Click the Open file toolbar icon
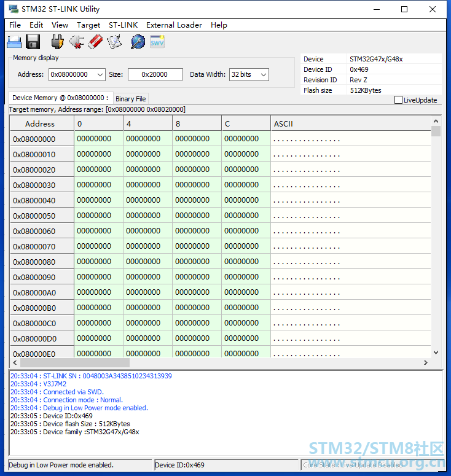The image size is (451, 476). coord(14,42)
